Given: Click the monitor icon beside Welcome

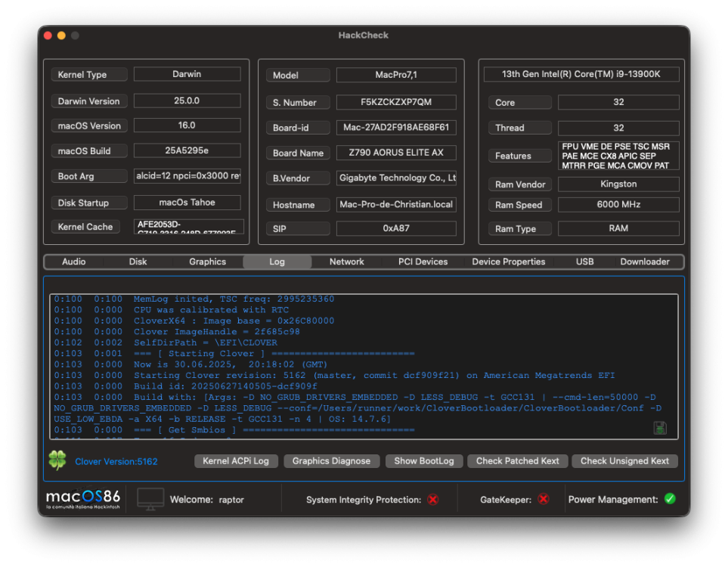Looking at the screenshot, I should coord(150,499).
